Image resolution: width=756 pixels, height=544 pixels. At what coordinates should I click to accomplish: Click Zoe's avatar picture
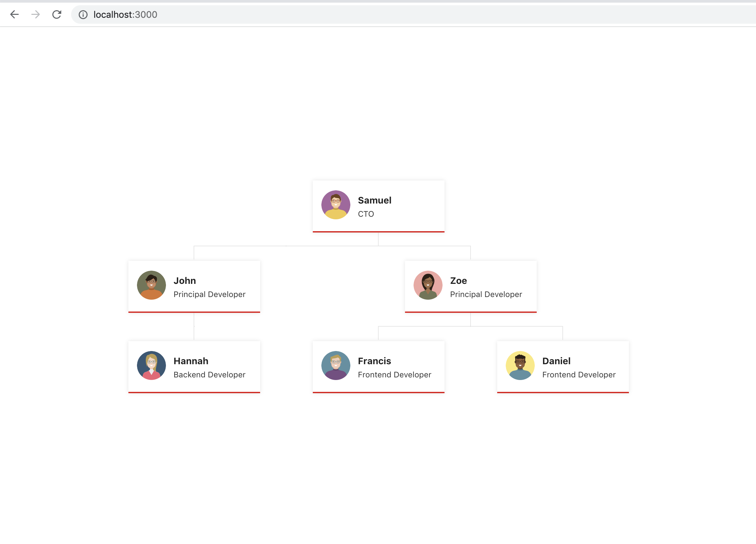click(428, 285)
